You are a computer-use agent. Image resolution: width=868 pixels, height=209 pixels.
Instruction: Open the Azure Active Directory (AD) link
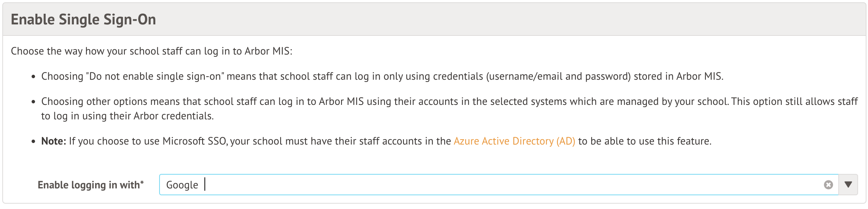514,141
